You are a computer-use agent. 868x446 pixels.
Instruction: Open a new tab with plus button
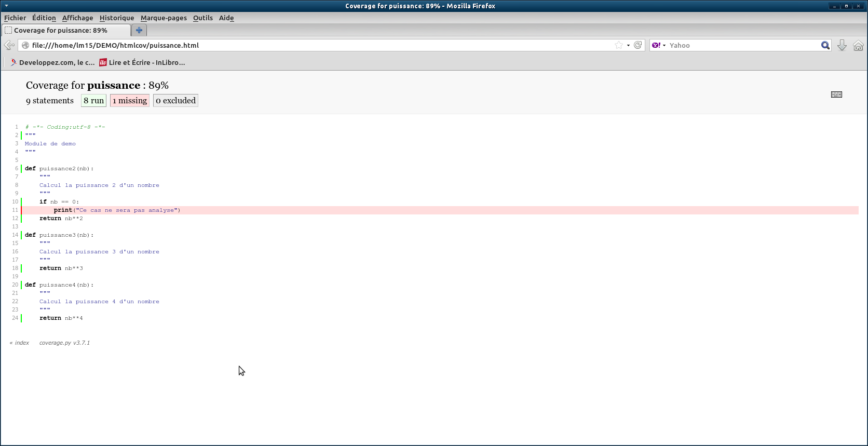(139, 30)
